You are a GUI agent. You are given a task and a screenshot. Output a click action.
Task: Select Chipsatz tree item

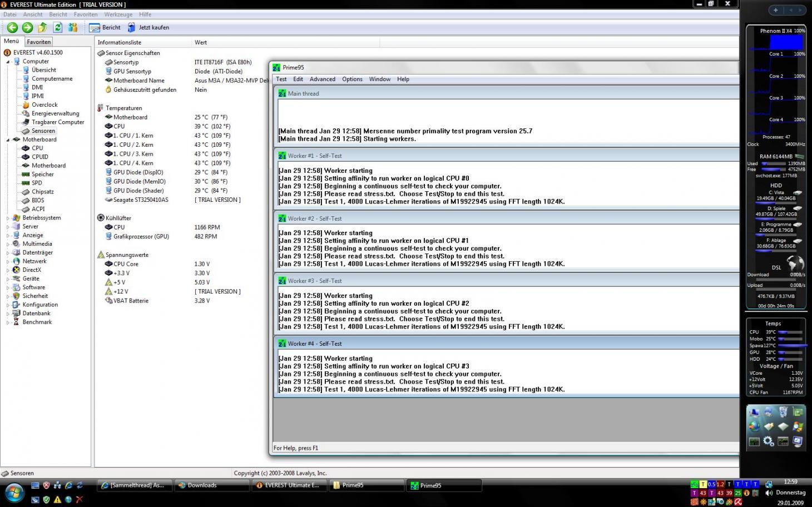click(43, 192)
